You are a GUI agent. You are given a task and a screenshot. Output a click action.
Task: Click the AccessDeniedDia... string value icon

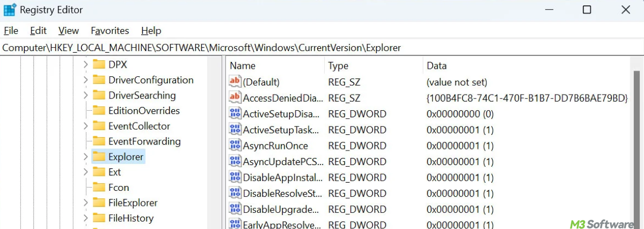pos(235,98)
